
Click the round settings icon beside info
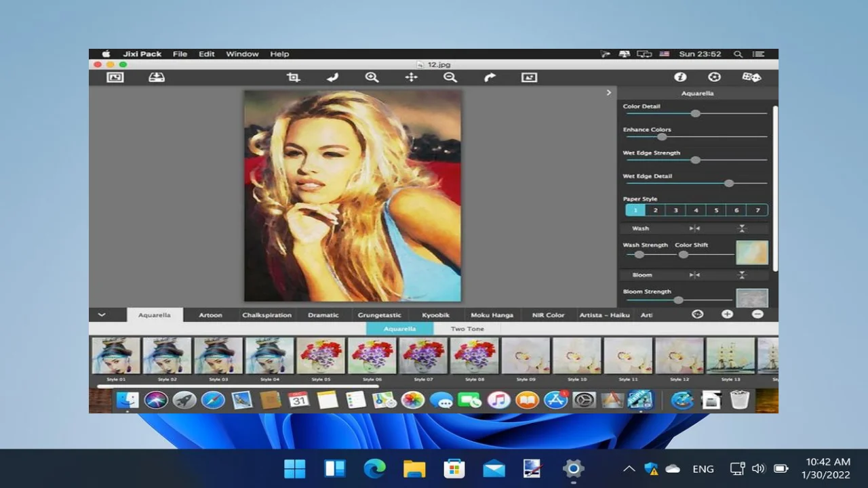point(714,77)
